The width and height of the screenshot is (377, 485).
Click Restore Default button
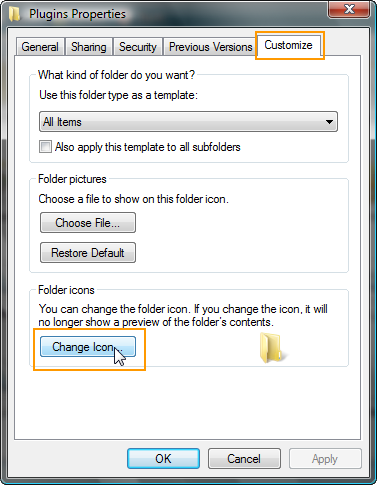pyautogui.click(x=88, y=253)
